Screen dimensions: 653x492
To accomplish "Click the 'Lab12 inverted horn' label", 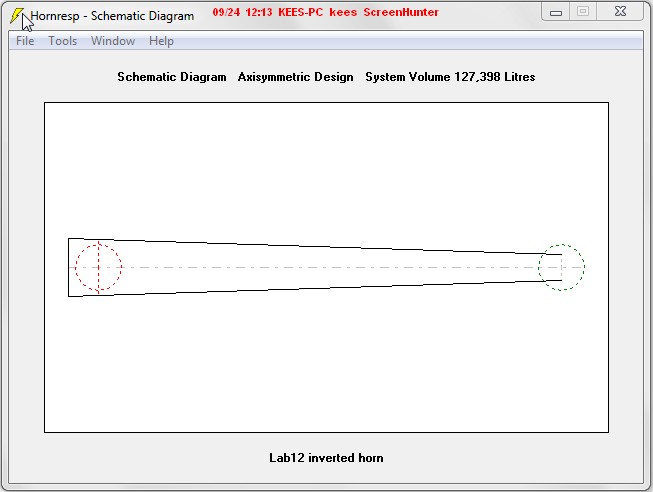I will coord(326,457).
